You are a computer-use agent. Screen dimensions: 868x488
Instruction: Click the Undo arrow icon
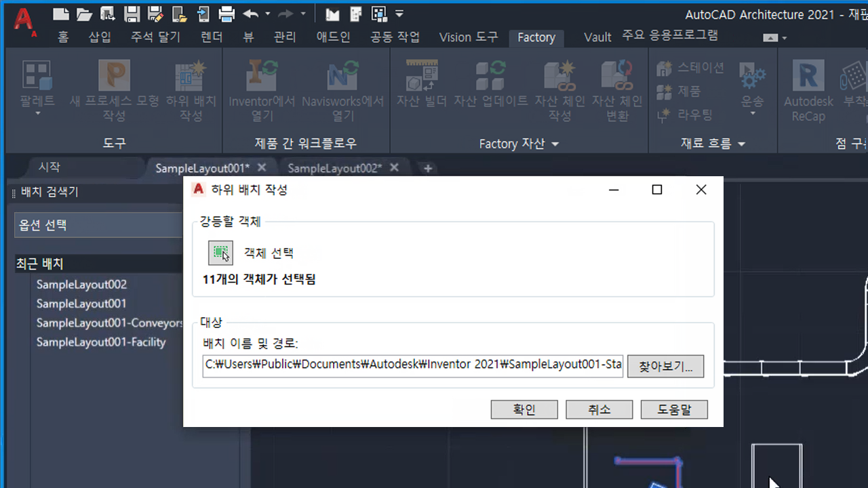250,13
